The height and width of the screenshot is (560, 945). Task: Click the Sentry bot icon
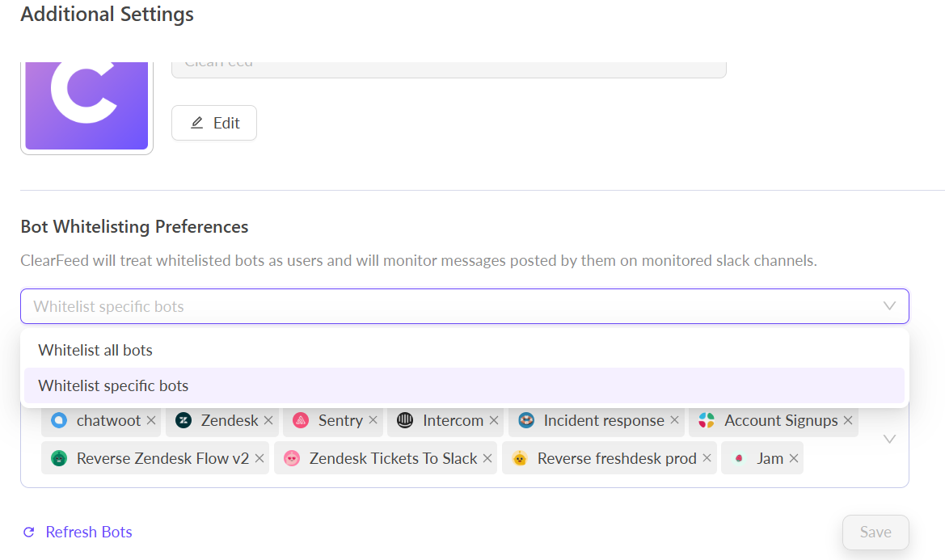click(301, 420)
